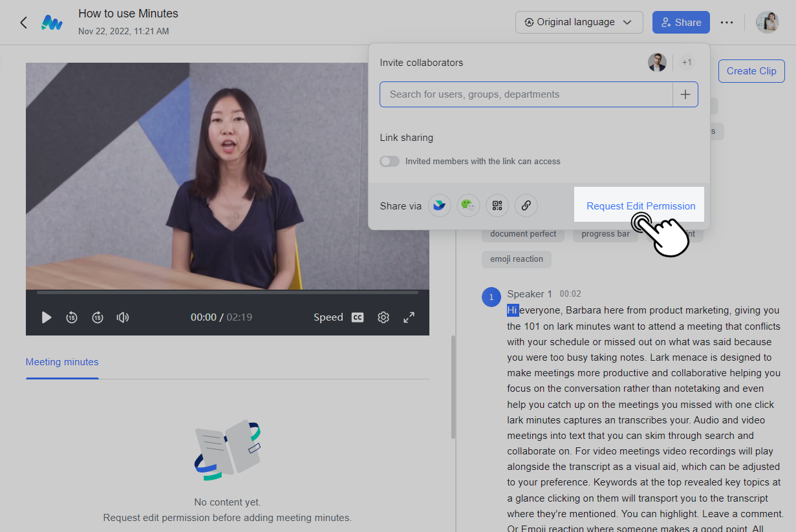
Task: Rewind 15 seconds in the video
Action: coord(72,317)
